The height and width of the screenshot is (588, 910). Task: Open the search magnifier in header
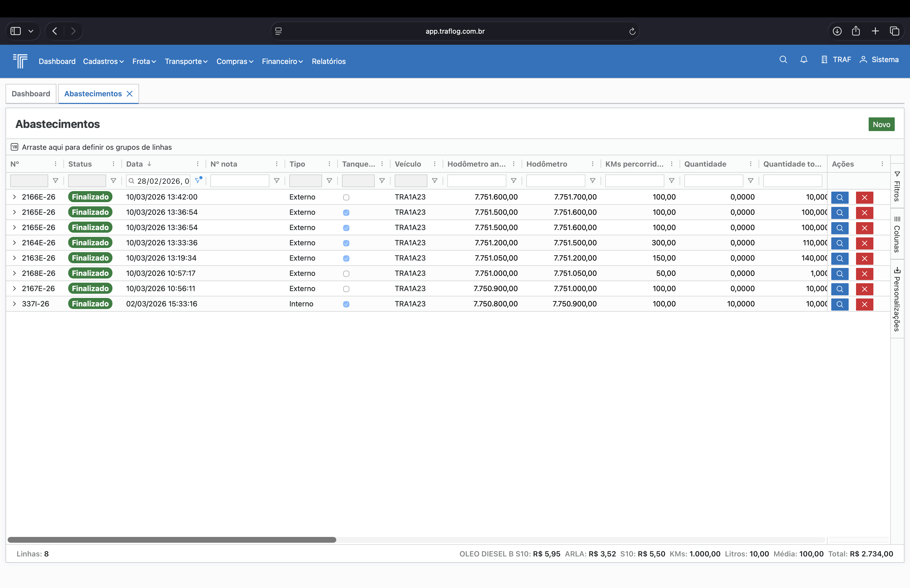(783, 59)
